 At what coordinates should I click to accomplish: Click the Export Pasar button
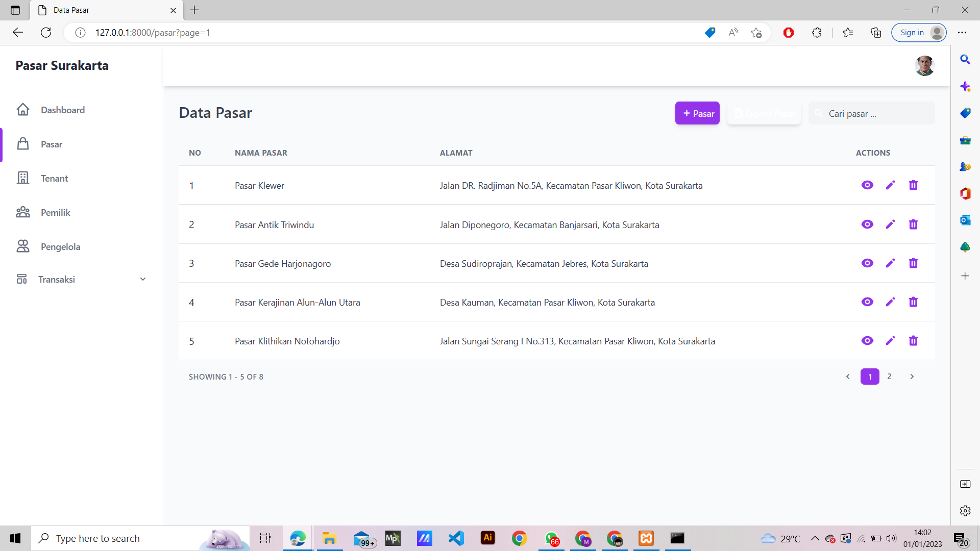pos(764,114)
